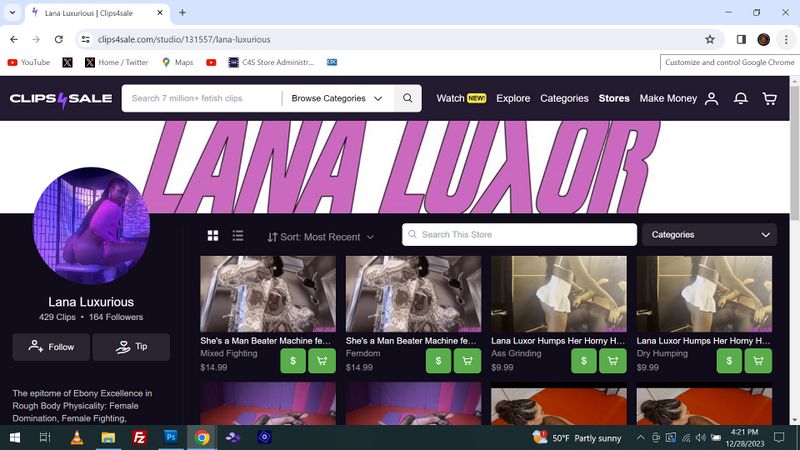Open Sort: Most Recent dropdown
Image resolution: width=800 pixels, height=450 pixels.
coord(321,237)
